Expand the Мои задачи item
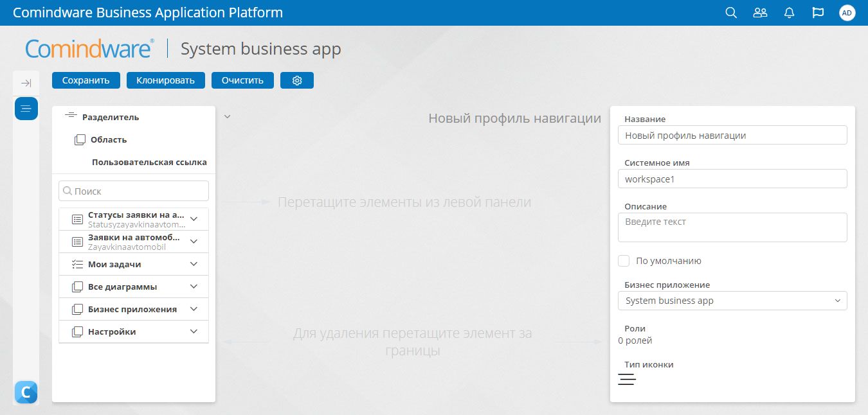This screenshot has width=868, height=415. (x=194, y=264)
